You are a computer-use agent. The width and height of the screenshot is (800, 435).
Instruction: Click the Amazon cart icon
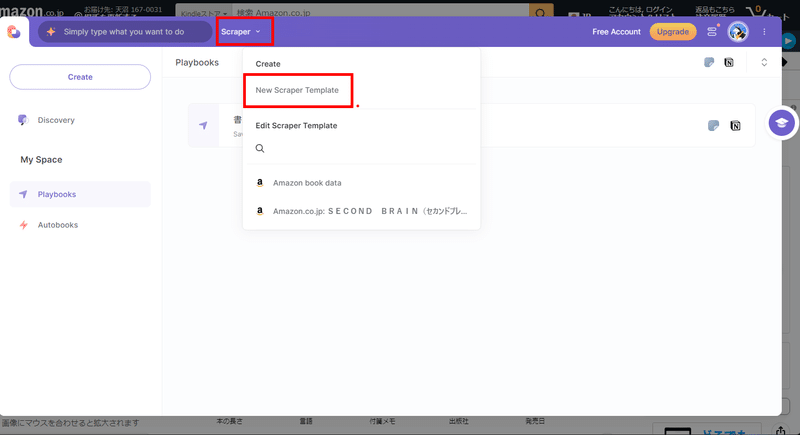click(755, 11)
